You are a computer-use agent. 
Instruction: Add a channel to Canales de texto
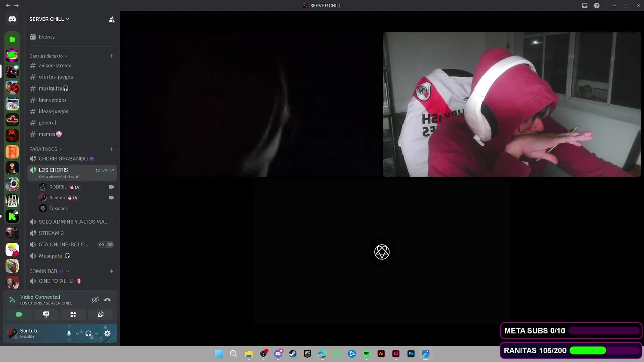tap(111, 56)
